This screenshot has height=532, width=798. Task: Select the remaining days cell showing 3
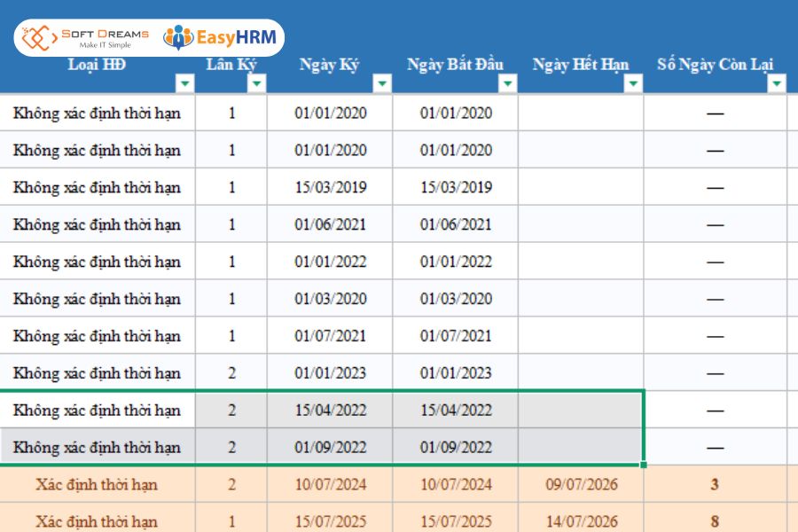click(715, 484)
